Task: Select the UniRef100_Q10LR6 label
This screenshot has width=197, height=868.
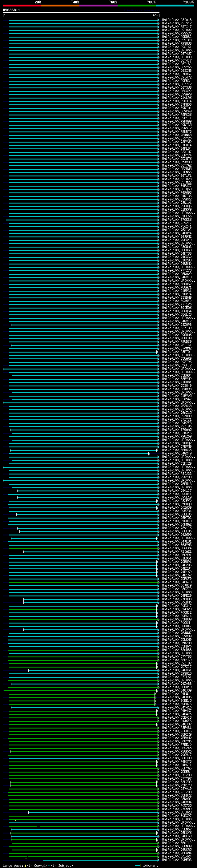Action: pyautogui.click(x=177, y=98)
